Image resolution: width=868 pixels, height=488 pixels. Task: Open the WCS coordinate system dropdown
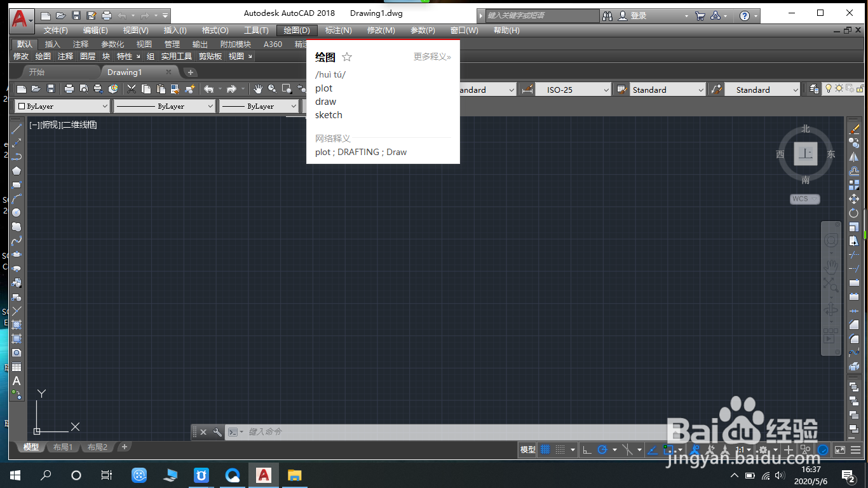pos(805,199)
